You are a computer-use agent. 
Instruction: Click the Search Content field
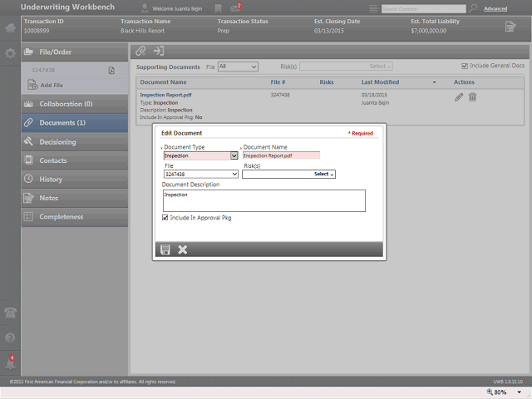(424, 9)
